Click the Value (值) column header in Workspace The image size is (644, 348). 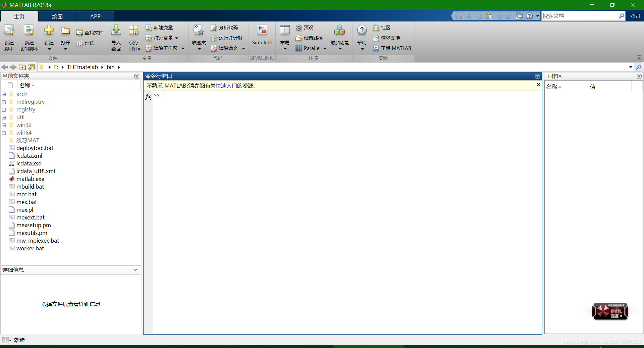point(610,87)
